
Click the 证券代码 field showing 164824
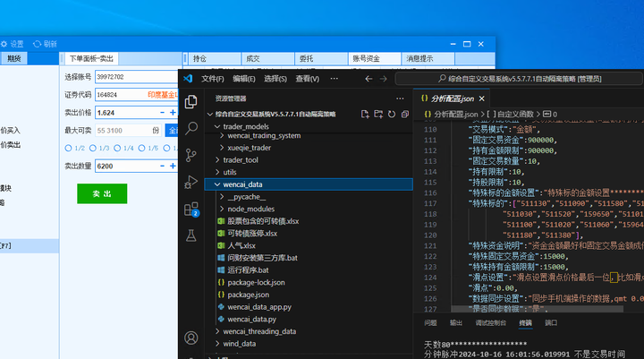(x=136, y=95)
